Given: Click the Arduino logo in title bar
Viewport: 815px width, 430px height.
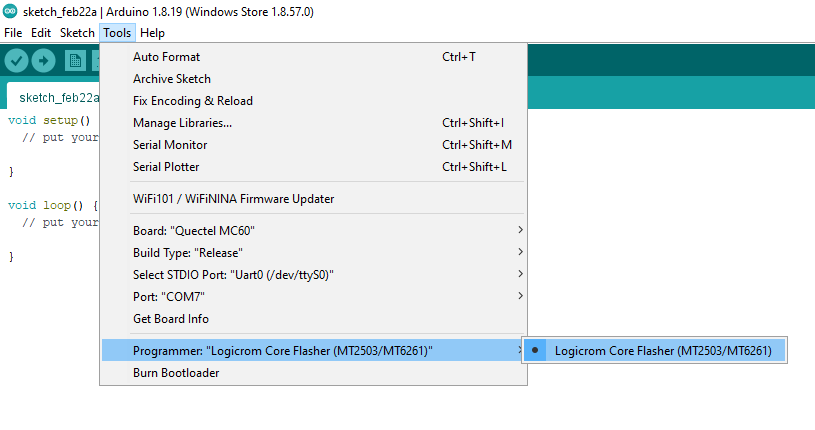Looking at the screenshot, I should click(x=10, y=11).
